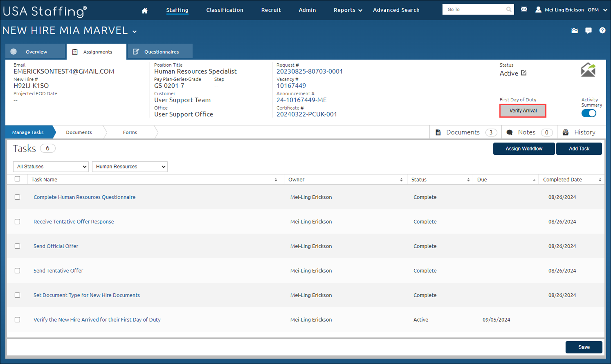
Task: Go to the Home icon
Action: click(145, 10)
